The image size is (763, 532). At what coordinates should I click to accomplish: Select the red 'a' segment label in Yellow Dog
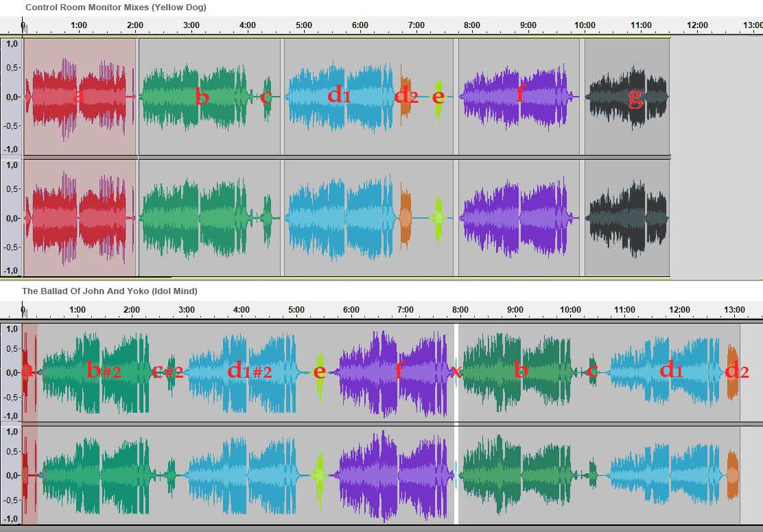point(78,97)
